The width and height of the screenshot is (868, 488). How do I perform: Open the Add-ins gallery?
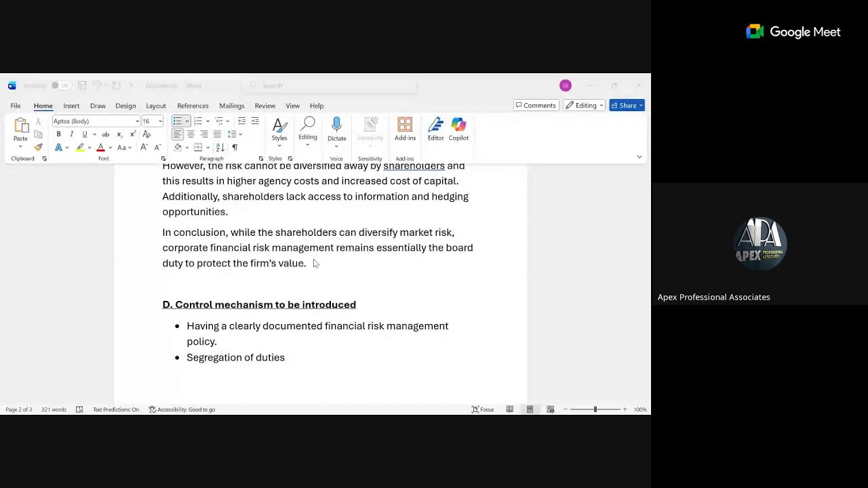point(405,129)
